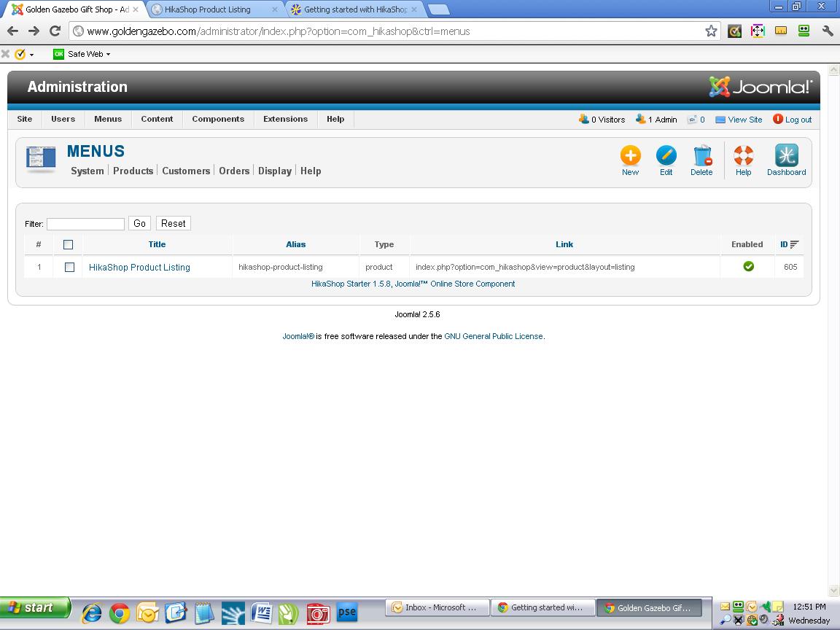
Task: Click the bookmark star in address bar
Action: tap(711, 31)
